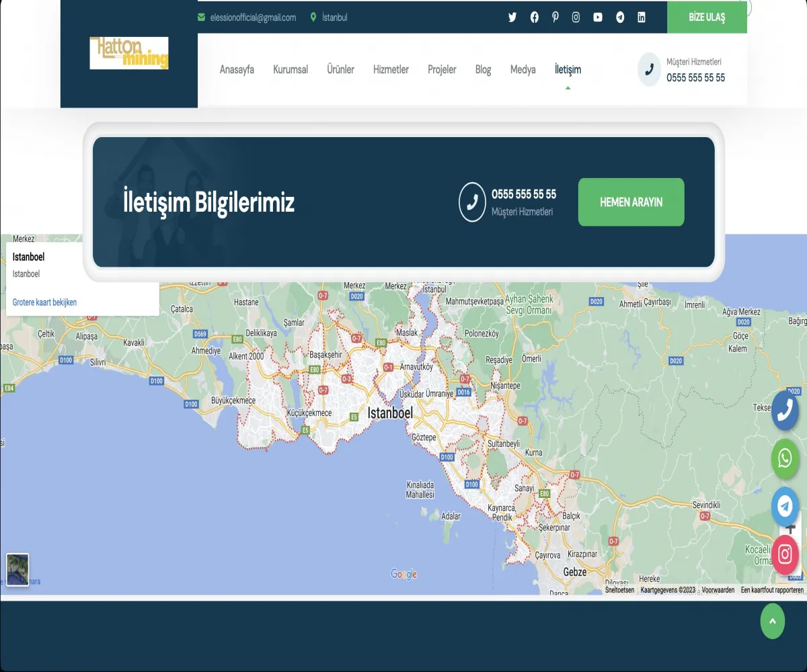Open the LinkedIn social icon
Viewport: 807px width, 672px height.
point(641,17)
